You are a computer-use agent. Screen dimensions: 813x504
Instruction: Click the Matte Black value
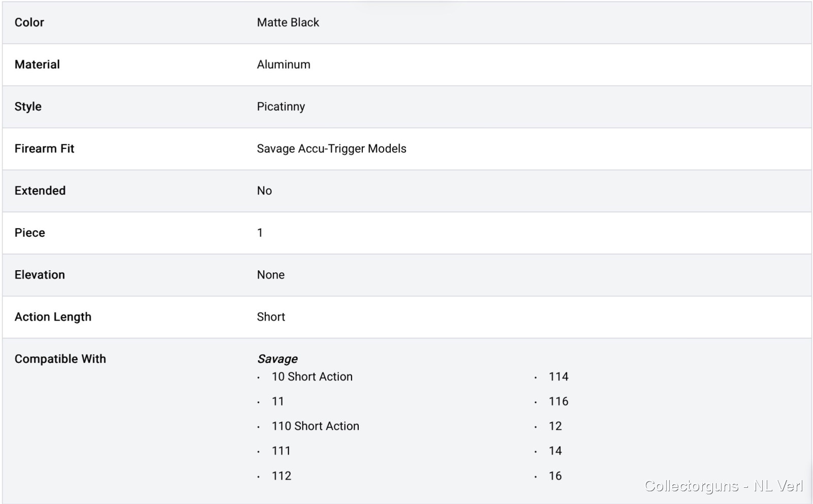click(288, 22)
